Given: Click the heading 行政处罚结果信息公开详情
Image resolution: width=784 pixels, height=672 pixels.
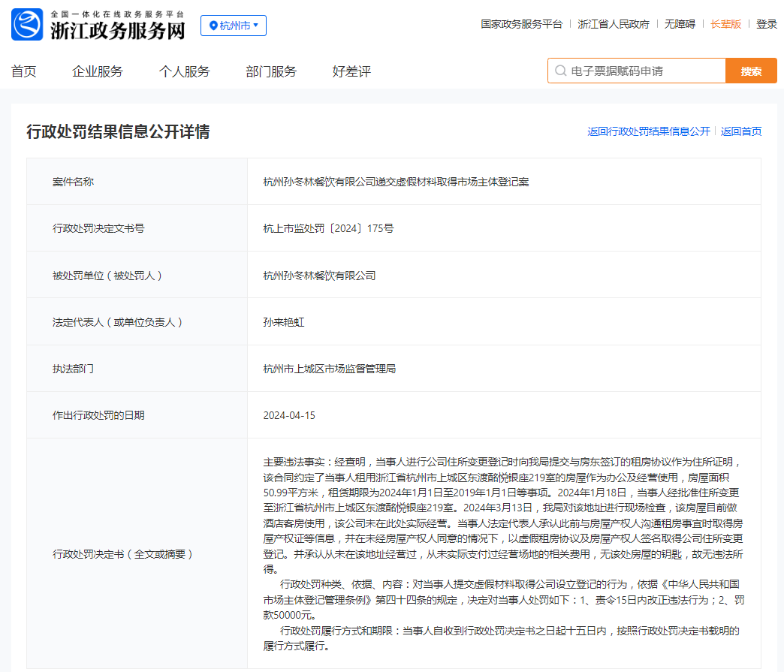Looking at the screenshot, I should 118,131.
